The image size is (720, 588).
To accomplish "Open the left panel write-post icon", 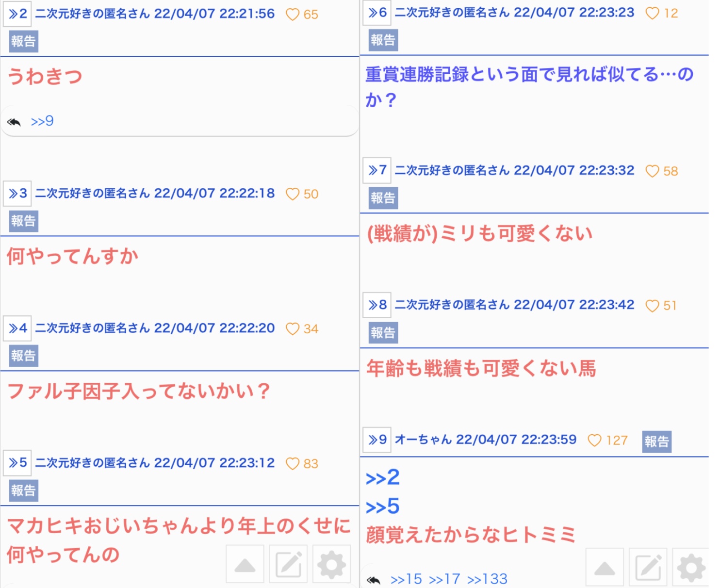I will pyautogui.click(x=288, y=564).
